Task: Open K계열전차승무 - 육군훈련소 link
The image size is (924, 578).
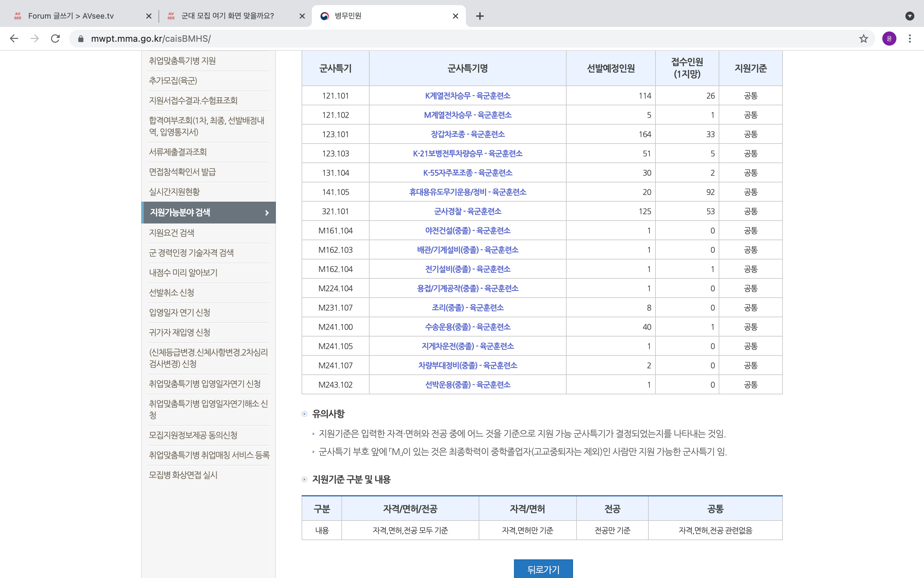Action: coord(468,96)
